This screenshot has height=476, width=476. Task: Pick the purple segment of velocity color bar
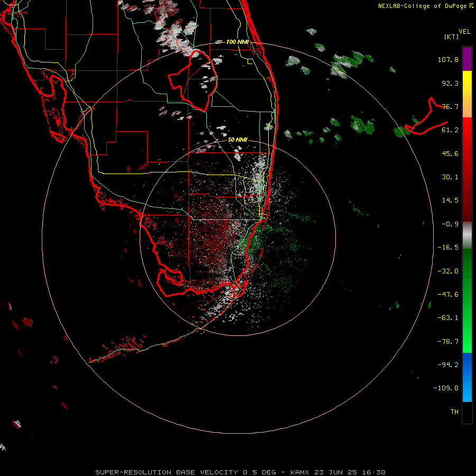click(x=467, y=59)
